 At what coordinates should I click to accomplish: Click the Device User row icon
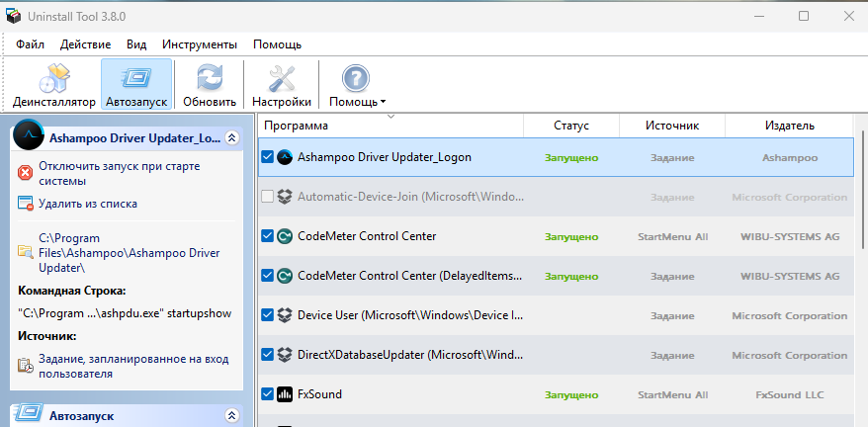(x=285, y=315)
